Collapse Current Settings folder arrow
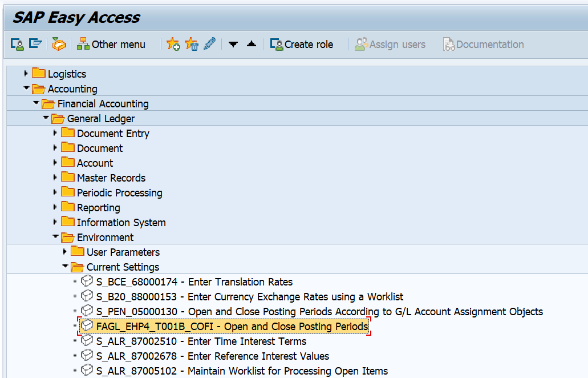The width and height of the screenshot is (588, 378). [x=65, y=266]
